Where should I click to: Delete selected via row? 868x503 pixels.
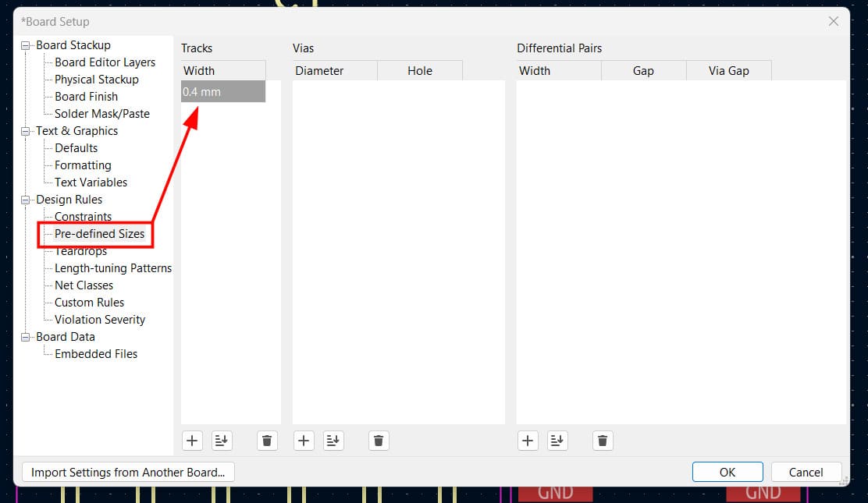click(379, 441)
